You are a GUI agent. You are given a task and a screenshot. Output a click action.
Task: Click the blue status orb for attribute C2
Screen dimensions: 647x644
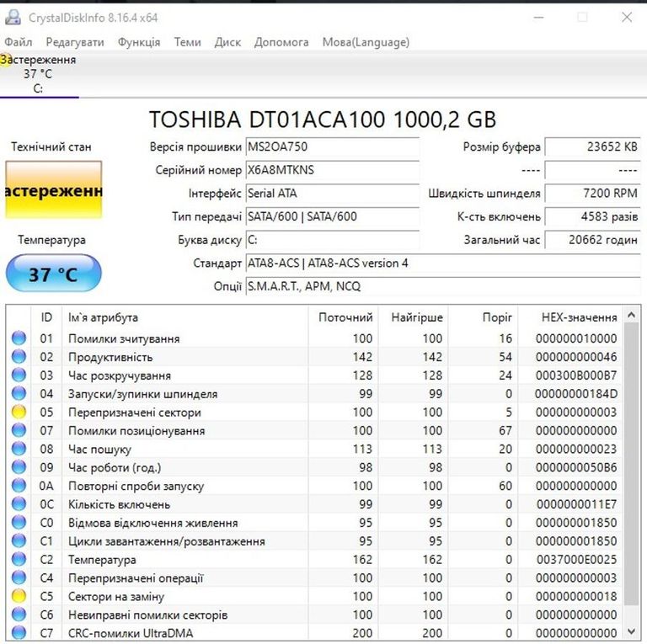[19, 560]
